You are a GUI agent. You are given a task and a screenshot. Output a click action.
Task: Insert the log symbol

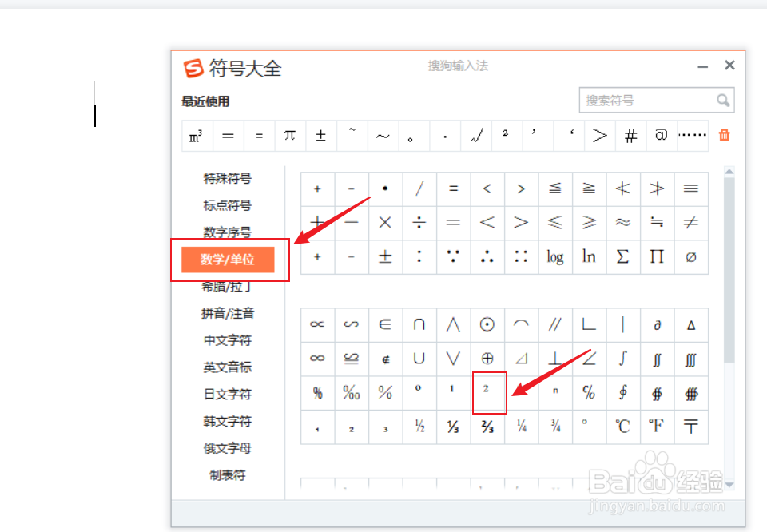click(554, 257)
